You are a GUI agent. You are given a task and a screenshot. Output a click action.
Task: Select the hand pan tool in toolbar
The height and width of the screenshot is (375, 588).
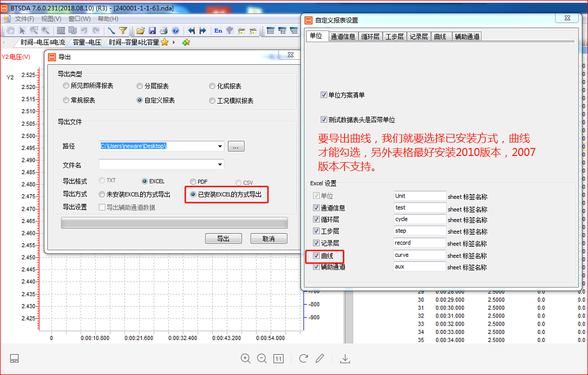11,30
